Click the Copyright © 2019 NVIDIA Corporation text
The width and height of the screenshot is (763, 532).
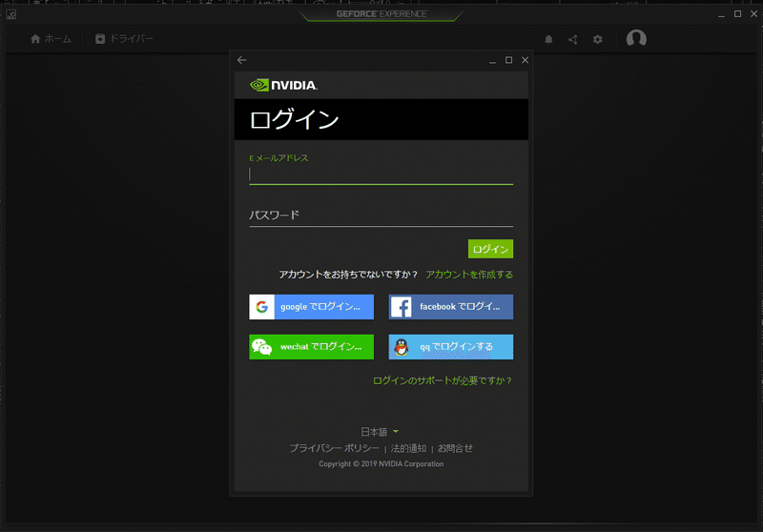pos(381,464)
